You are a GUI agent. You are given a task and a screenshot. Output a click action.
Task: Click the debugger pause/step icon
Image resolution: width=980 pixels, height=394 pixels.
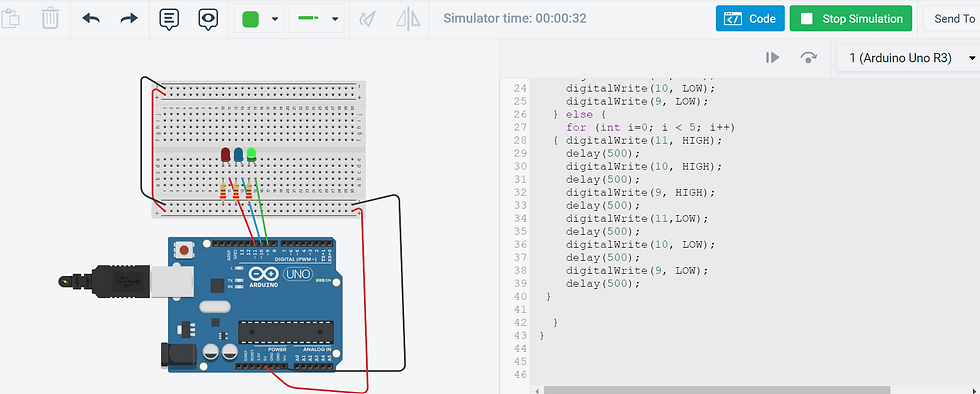coord(772,58)
